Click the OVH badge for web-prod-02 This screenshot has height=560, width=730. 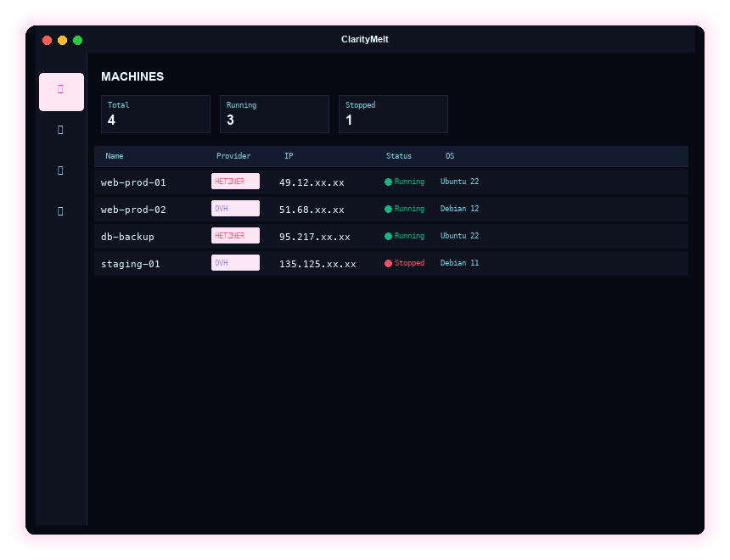(x=236, y=209)
